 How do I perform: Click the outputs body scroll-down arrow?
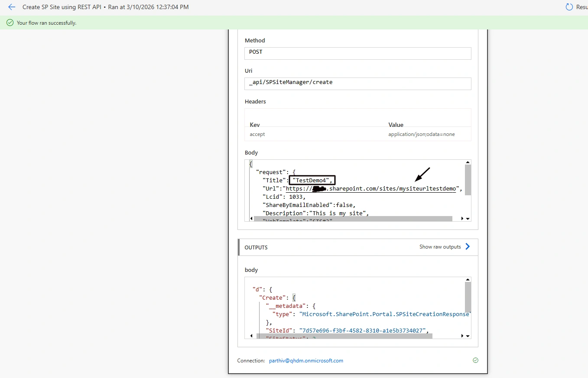[x=468, y=336]
